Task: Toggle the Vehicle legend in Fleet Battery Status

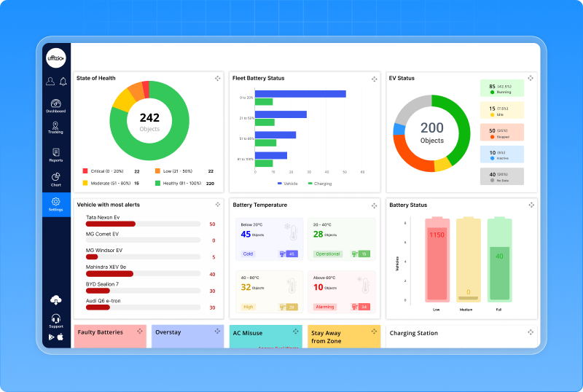Action: (286, 184)
